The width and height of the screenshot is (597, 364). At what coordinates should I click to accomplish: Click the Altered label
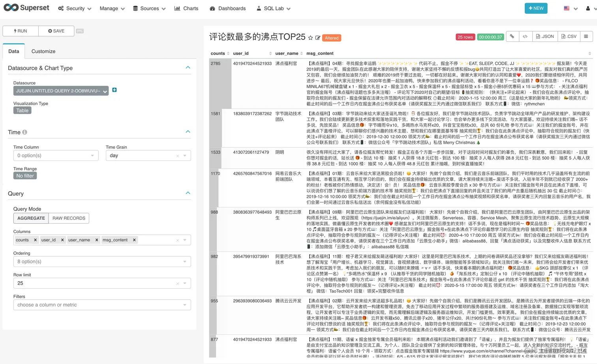click(x=332, y=38)
